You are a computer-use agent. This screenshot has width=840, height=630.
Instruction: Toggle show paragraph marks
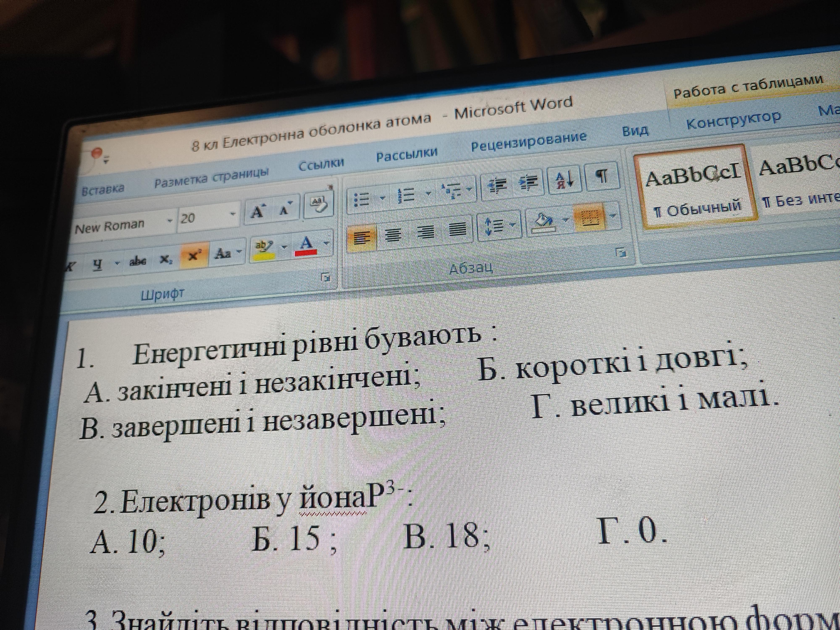pyautogui.click(x=602, y=177)
